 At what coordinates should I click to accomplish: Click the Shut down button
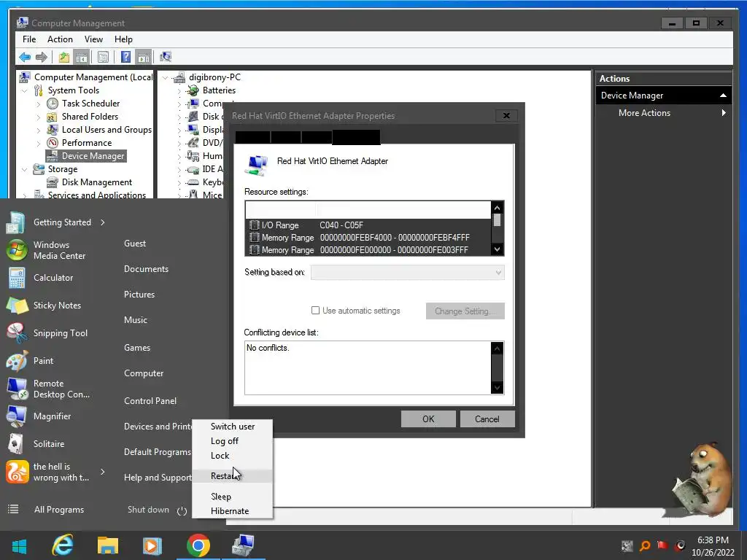tap(148, 510)
